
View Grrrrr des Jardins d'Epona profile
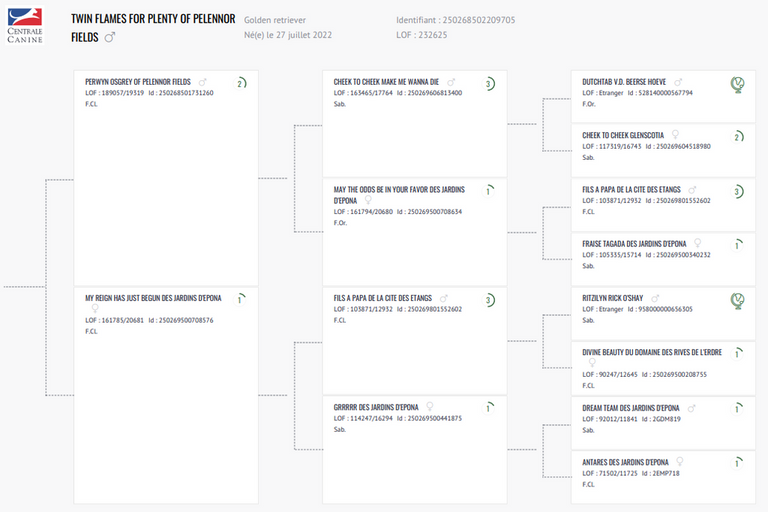click(x=376, y=408)
